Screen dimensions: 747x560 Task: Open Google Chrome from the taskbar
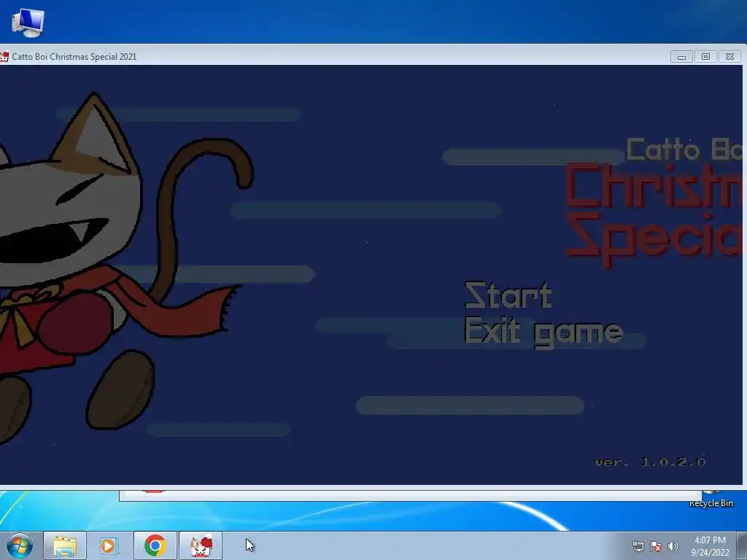pyautogui.click(x=155, y=545)
